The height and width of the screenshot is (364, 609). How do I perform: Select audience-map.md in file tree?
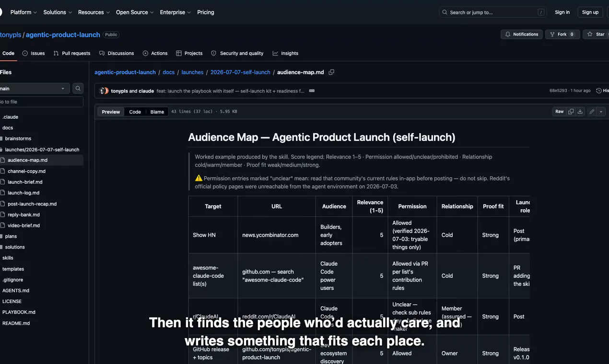(27, 160)
